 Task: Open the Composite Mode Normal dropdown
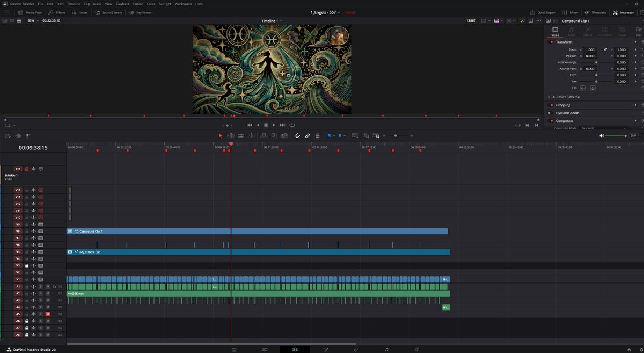pos(603,128)
